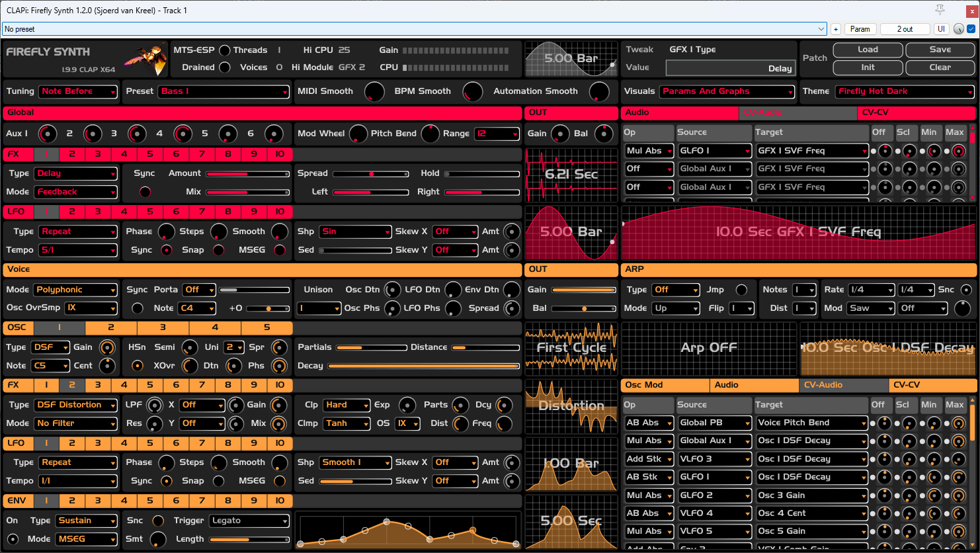Open the ARP Mode Up dropdown

[x=675, y=308]
